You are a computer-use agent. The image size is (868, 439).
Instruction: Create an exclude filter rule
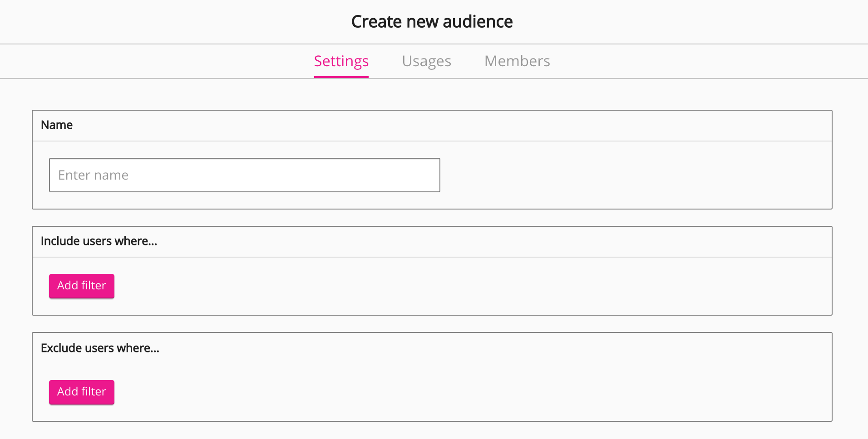[82, 392]
